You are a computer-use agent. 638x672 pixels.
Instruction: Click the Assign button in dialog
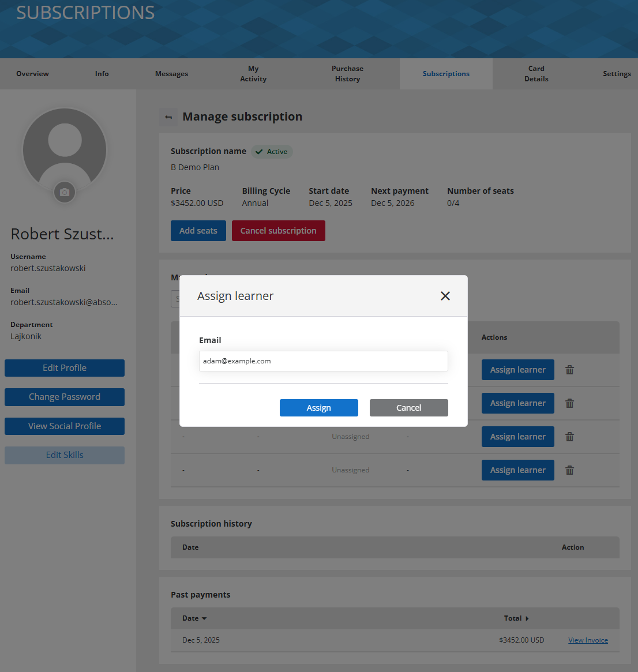tap(319, 408)
